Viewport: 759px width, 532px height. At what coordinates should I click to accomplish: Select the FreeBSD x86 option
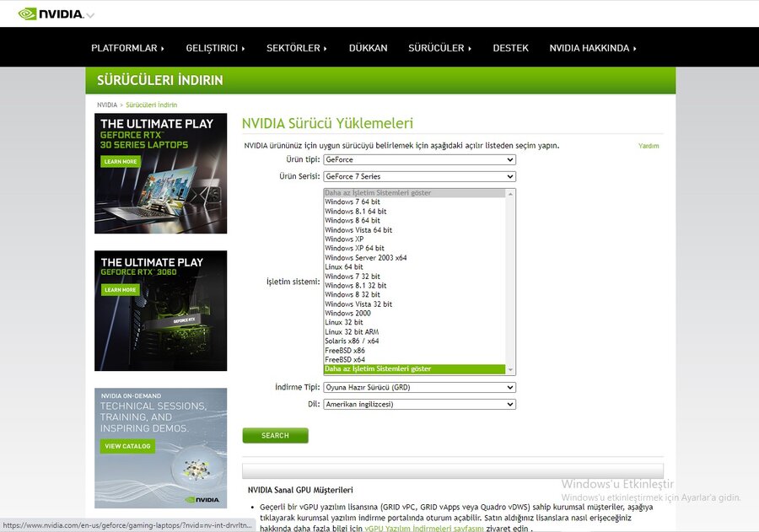(414, 351)
